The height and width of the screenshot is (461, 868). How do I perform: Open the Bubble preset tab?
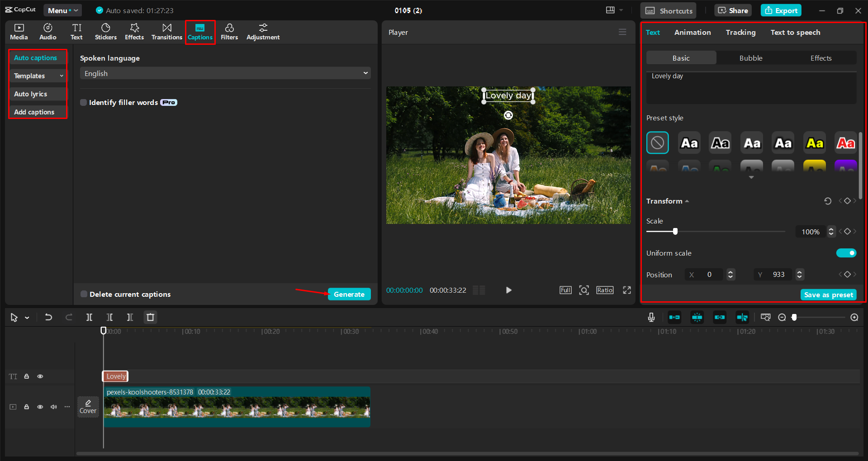coord(750,58)
